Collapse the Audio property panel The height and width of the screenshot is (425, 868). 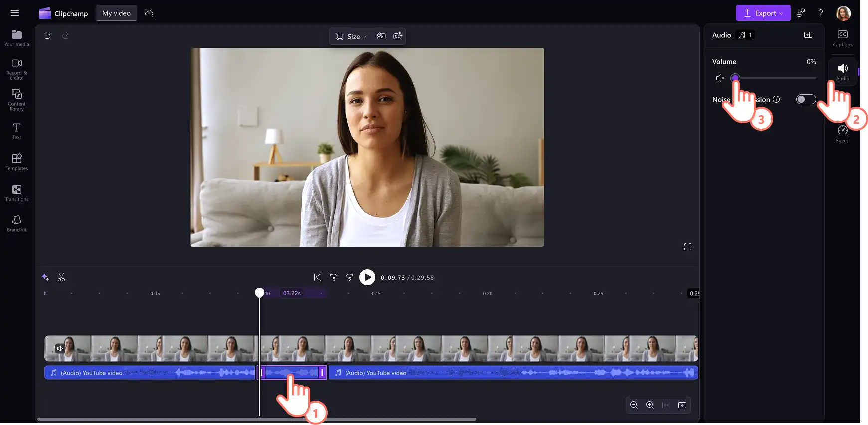[x=808, y=35]
